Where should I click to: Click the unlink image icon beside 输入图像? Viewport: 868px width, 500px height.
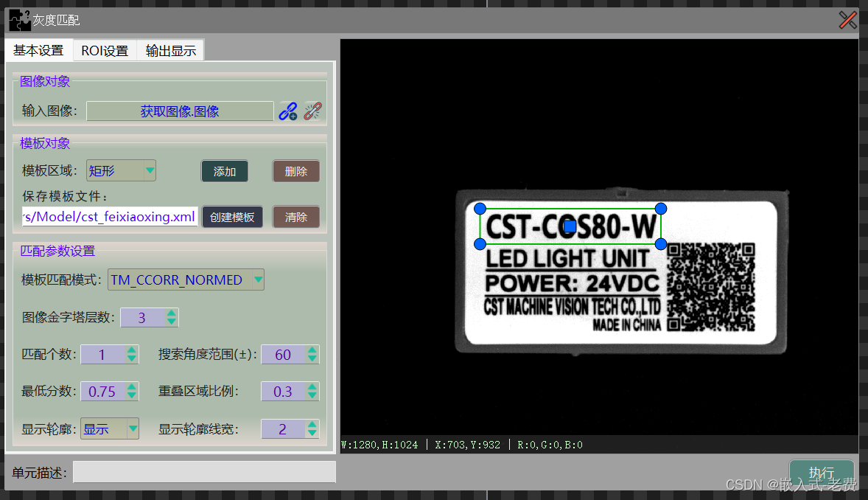(x=312, y=111)
